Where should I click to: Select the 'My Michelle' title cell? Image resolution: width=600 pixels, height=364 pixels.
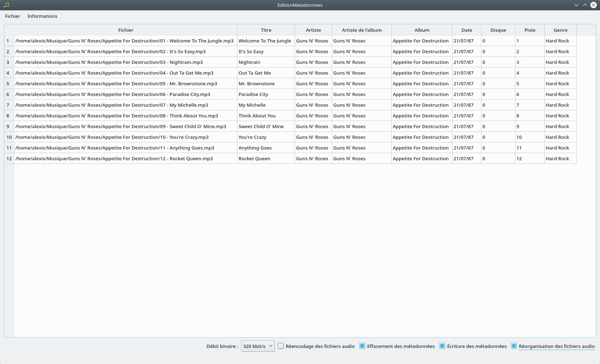pos(266,105)
